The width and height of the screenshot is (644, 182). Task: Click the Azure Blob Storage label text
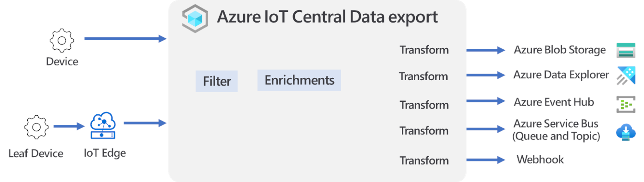click(560, 50)
